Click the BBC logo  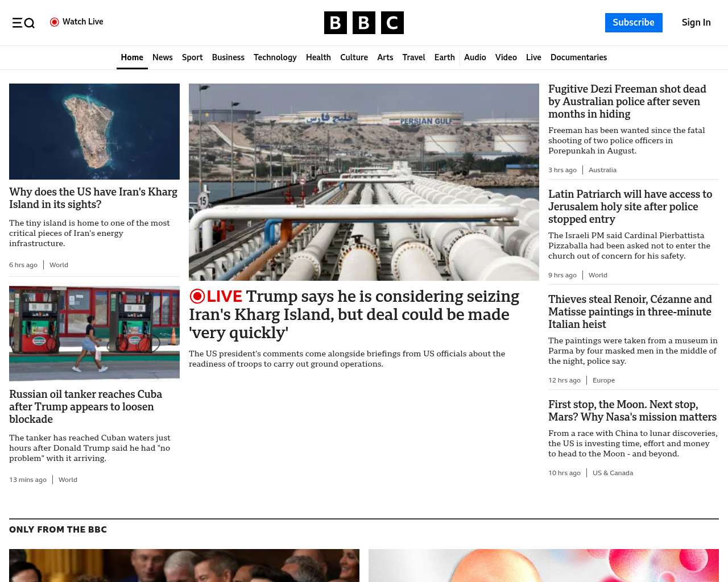pos(363,23)
